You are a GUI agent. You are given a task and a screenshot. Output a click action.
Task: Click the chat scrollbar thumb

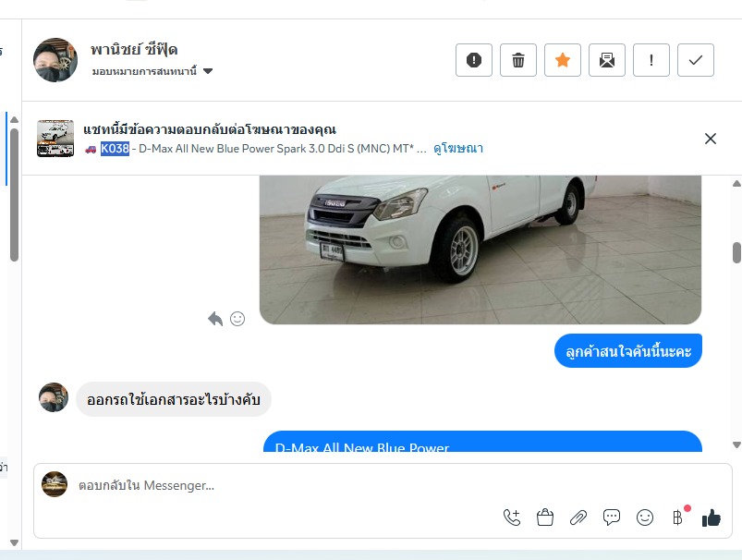pos(736,252)
